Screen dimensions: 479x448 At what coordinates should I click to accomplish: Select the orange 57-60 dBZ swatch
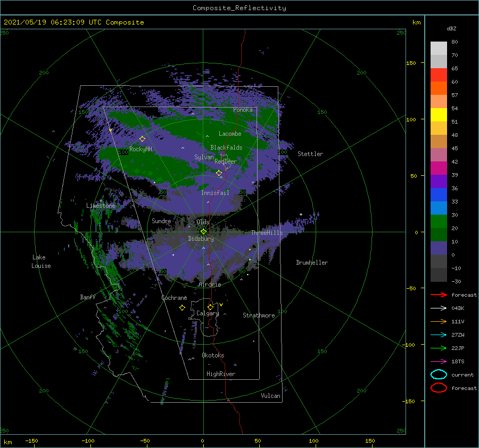pos(439,88)
